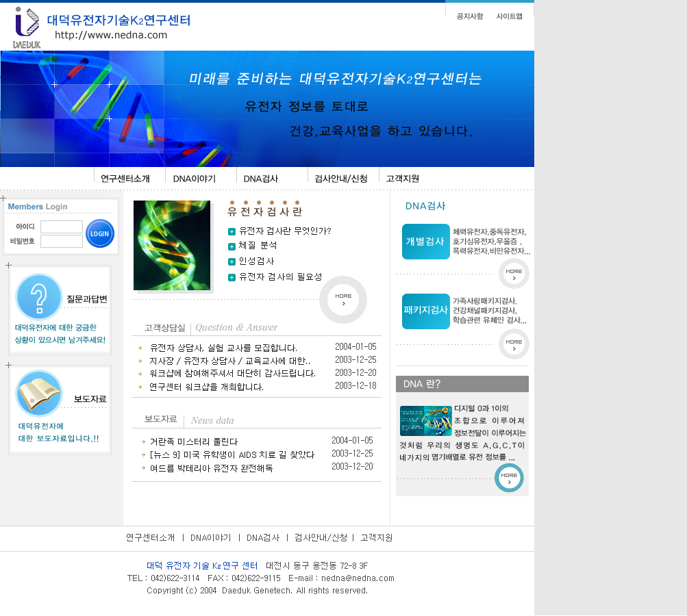Click teal MORE circle in DNA 란 box
Image resolution: width=687 pixels, height=616 pixels.
[x=509, y=478]
